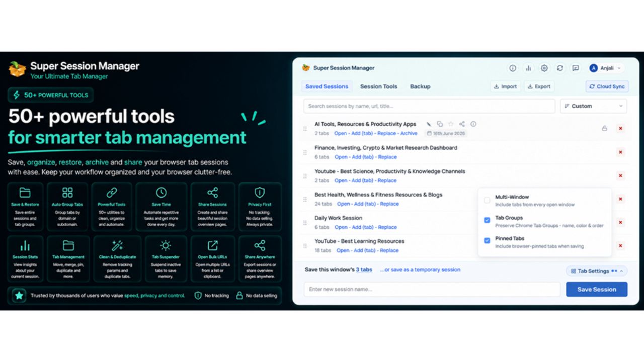Click the Save & Restore folder icon
The height and width of the screenshot is (362, 644).
(25, 193)
